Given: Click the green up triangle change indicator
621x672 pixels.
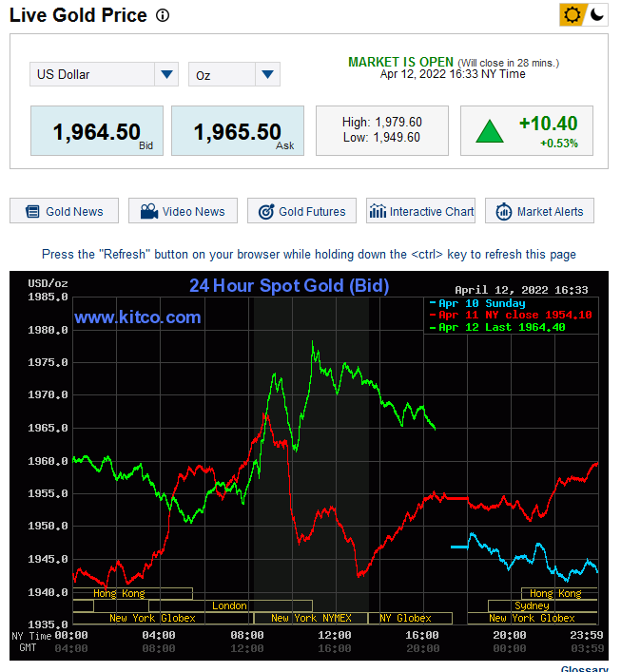Looking at the screenshot, I should [490, 131].
